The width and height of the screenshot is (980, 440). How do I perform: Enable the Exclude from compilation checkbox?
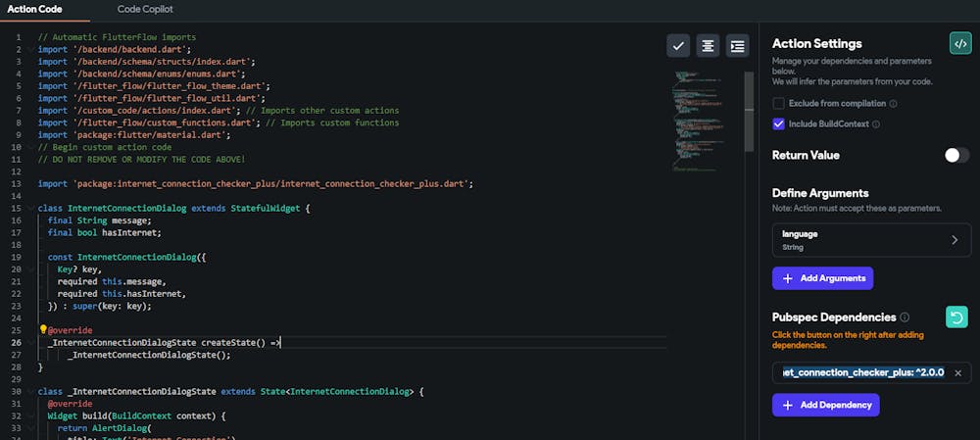pos(778,103)
